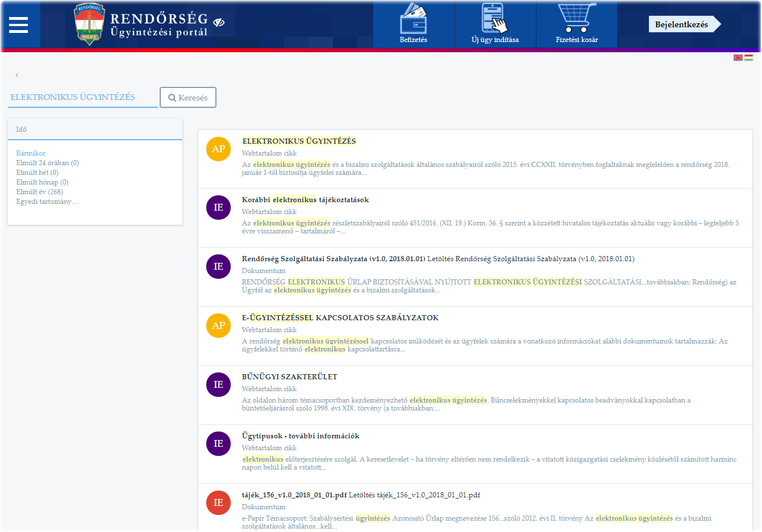Click the Keresés search button
Image resolution: width=762 pixels, height=532 pixels.
pyautogui.click(x=188, y=97)
